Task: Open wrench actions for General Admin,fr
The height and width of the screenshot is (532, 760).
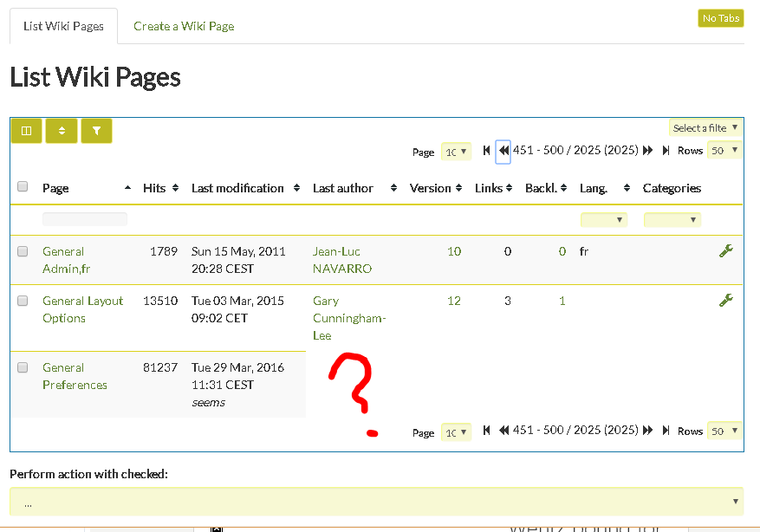Action: pos(725,251)
